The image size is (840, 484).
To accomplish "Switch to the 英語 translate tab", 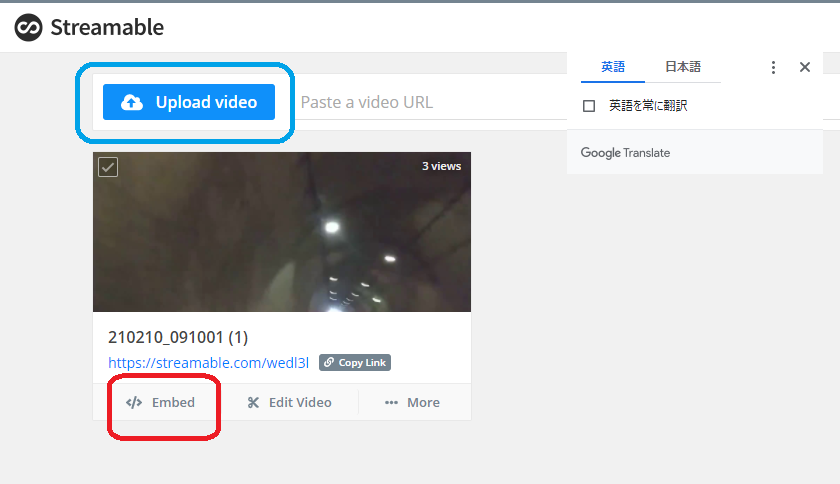I will tap(613, 67).
